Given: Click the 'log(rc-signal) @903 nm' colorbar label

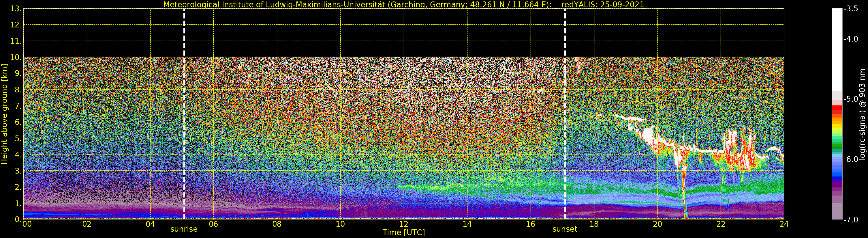Looking at the screenshot, I should pos(862,114).
